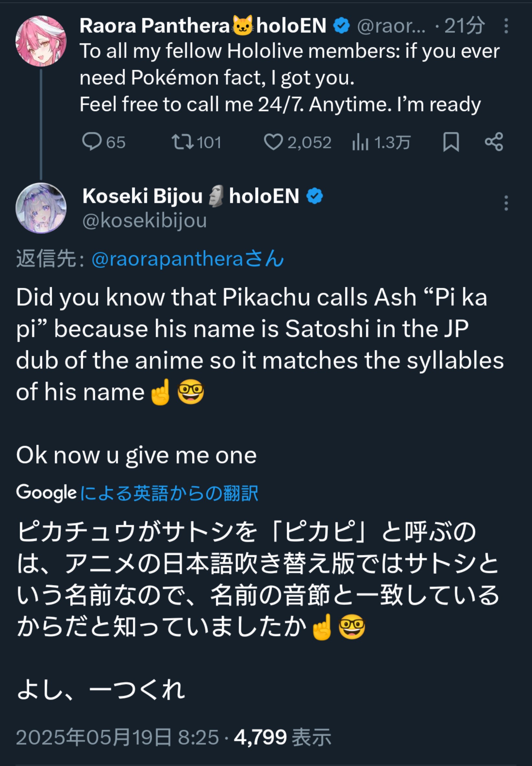Tap the @raorapanthera mention link
The width and height of the screenshot is (532, 766).
(x=188, y=259)
